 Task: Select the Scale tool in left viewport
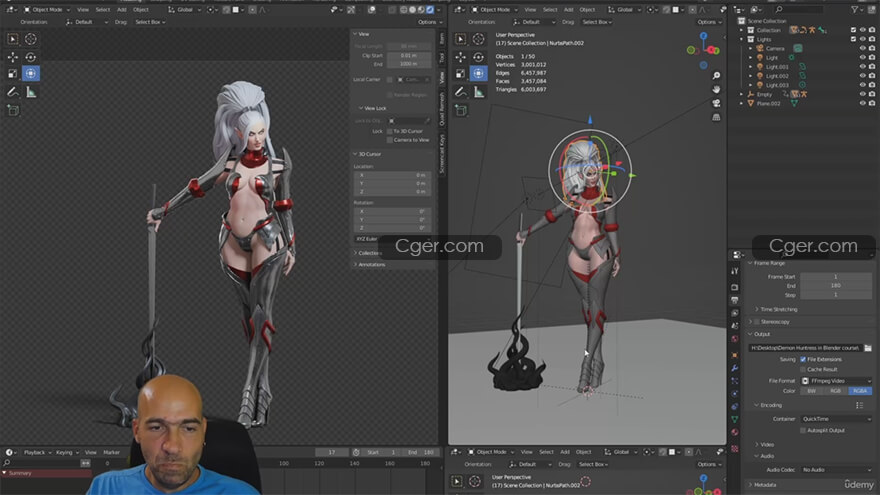point(12,74)
